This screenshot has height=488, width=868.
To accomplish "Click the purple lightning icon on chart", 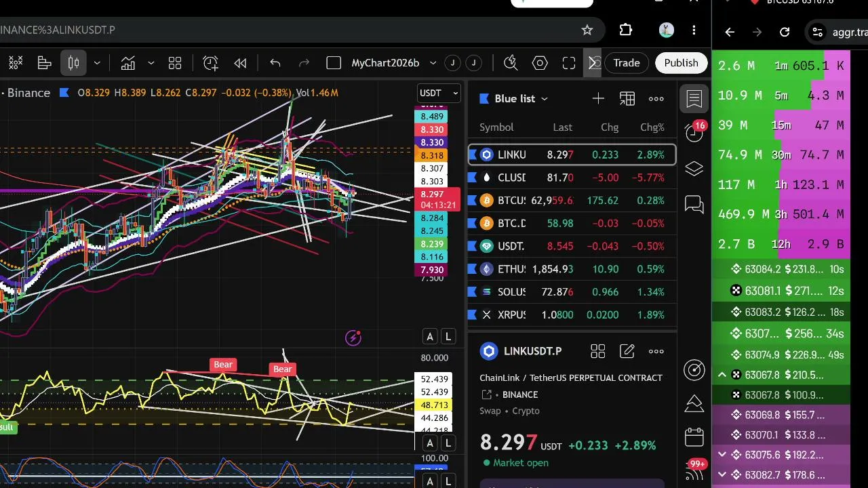I will pyautogui.click(x=353, y=338).
